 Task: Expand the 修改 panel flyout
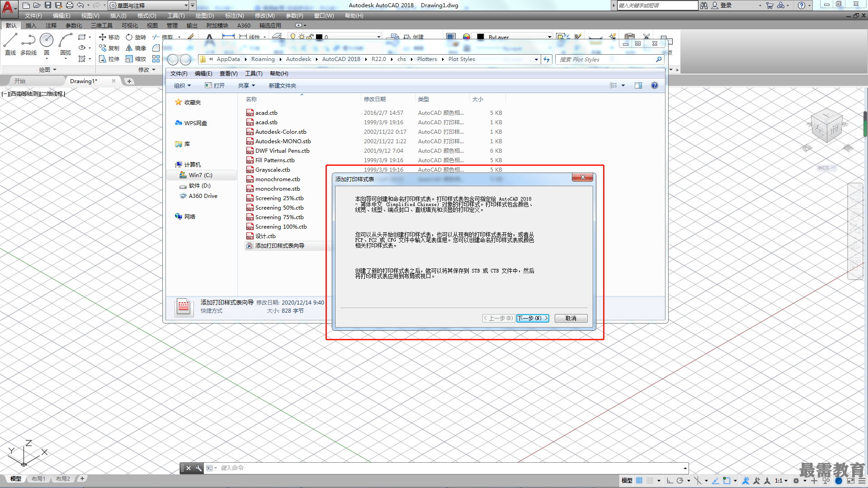click(147, 70)
